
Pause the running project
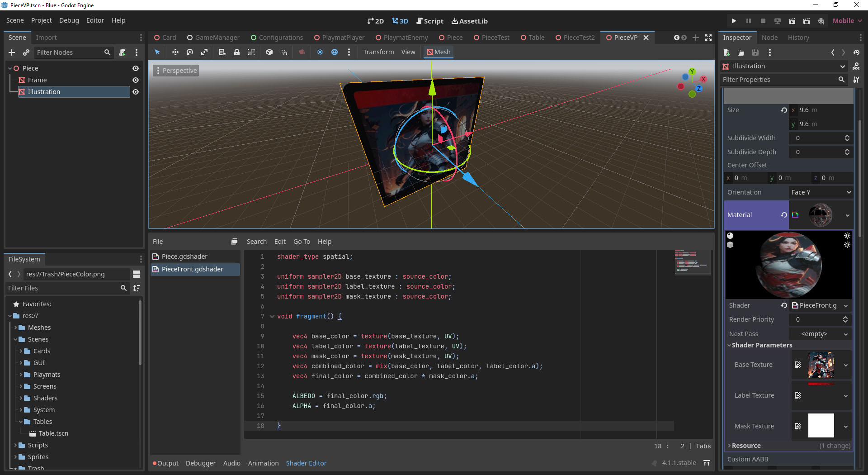[748, 21]
